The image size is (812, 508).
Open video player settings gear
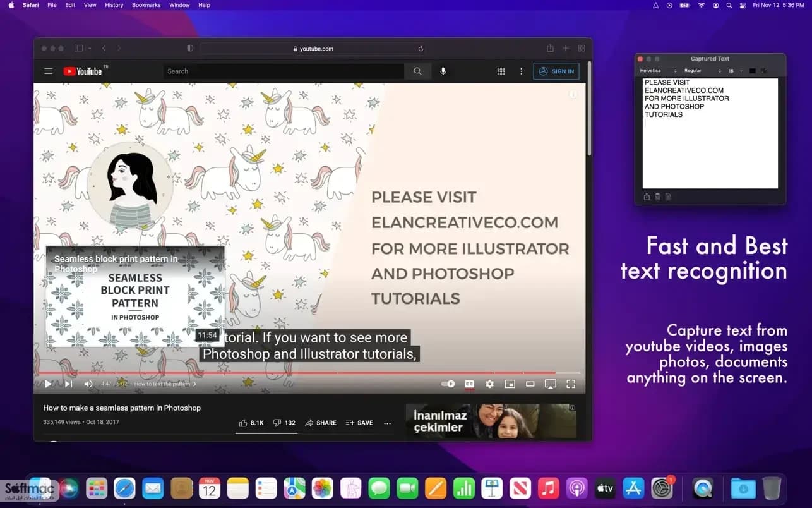tap(489, 384)
